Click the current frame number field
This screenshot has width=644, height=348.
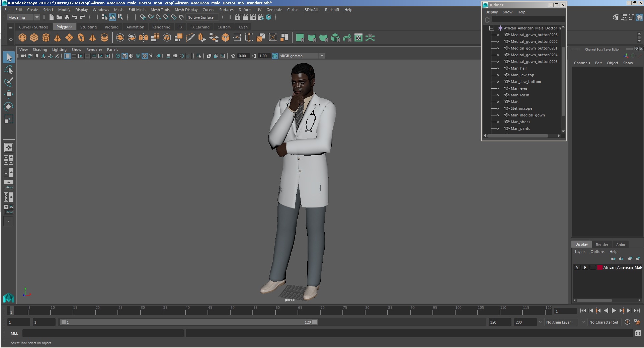point(565,311)
